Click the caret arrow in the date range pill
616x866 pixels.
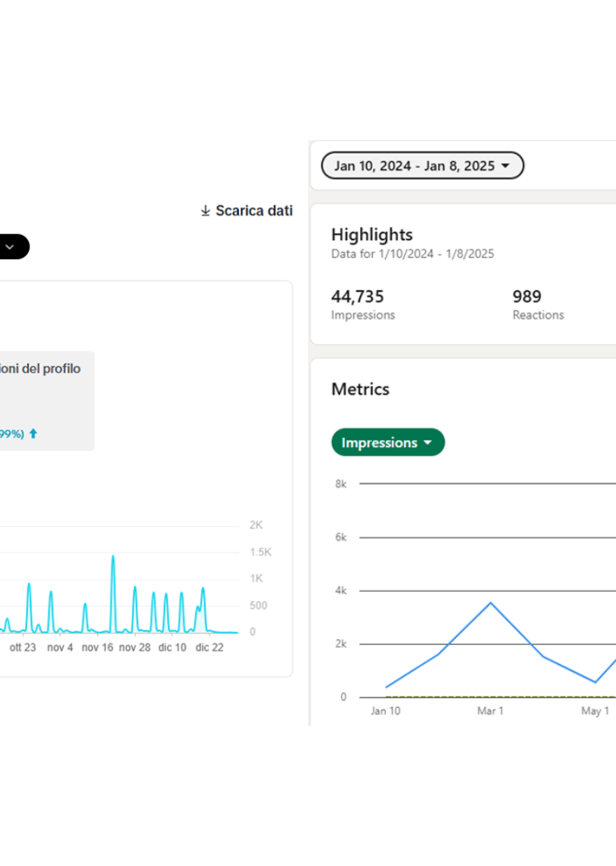(x=505, y=166)
